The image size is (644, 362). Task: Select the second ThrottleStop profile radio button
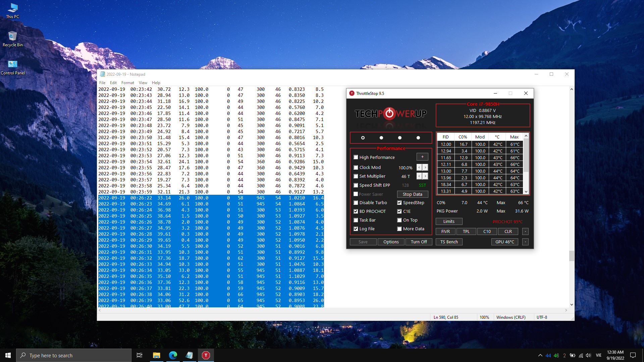[381, 138]
